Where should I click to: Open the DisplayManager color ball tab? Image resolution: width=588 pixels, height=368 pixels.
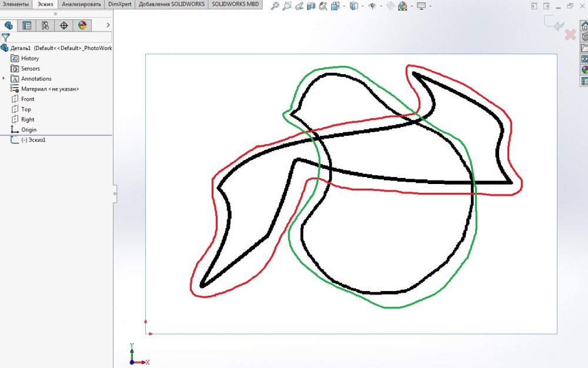pyautogui.click(x=82, y=25)
